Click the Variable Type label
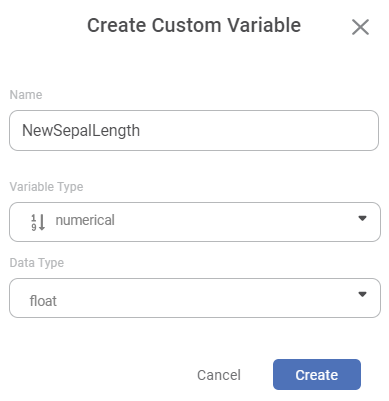 pyautogui.click(x=46, y=187)
